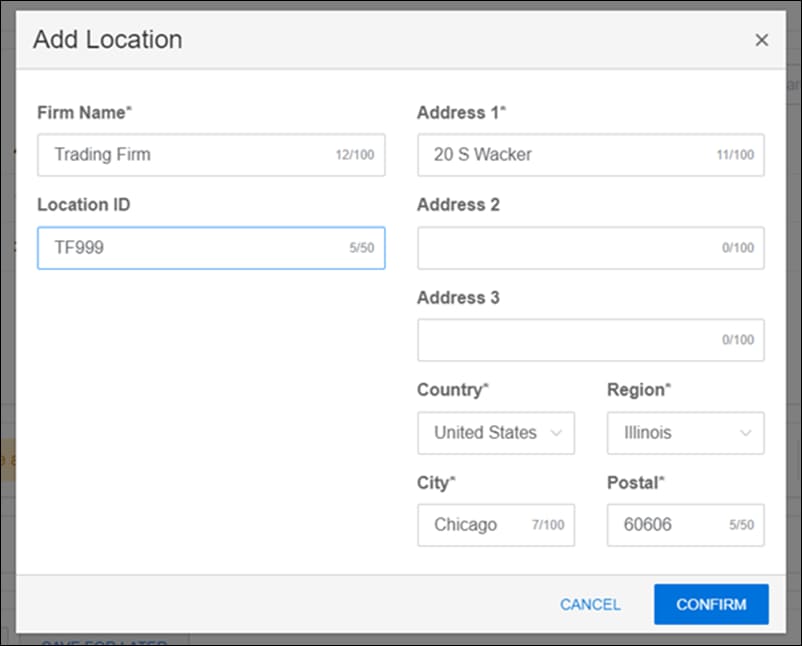Click the Postal label text
Image resolution: width=802 pixels, height=646 pixels.
coord(633,483)
